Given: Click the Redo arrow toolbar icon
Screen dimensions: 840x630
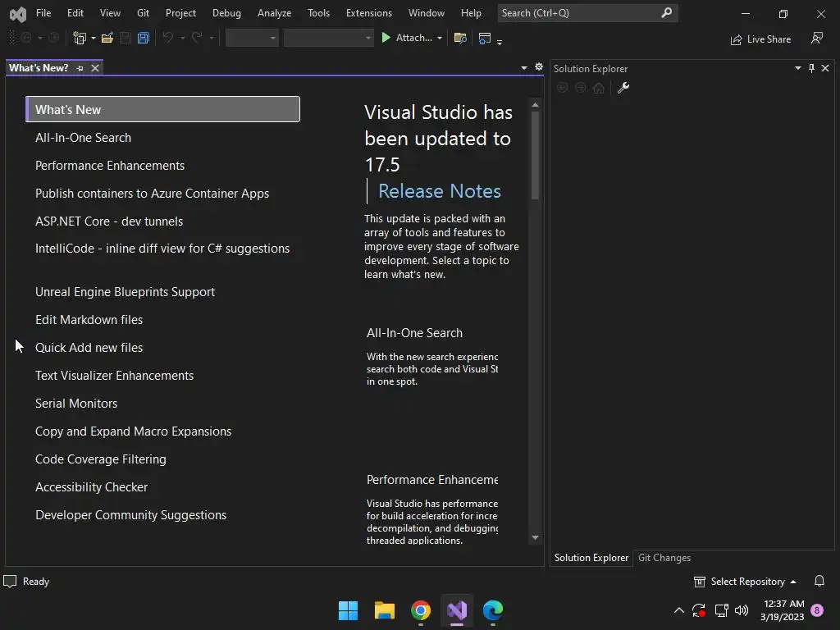Looking at the screenshot, I should (197, 38).
